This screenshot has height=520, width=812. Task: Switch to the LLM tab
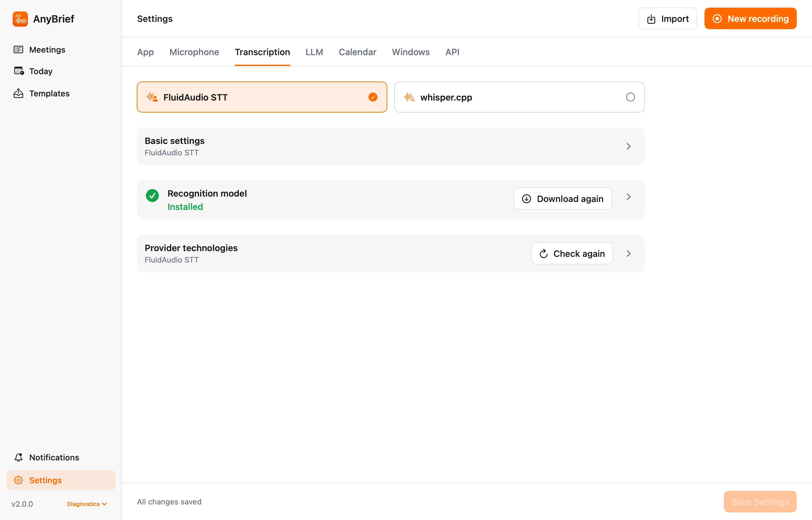pos(314,52)
